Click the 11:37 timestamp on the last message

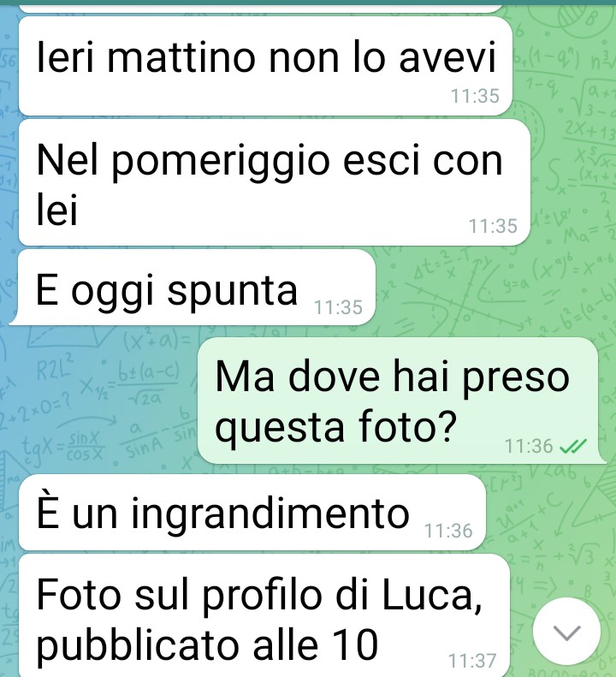(472, 661)
